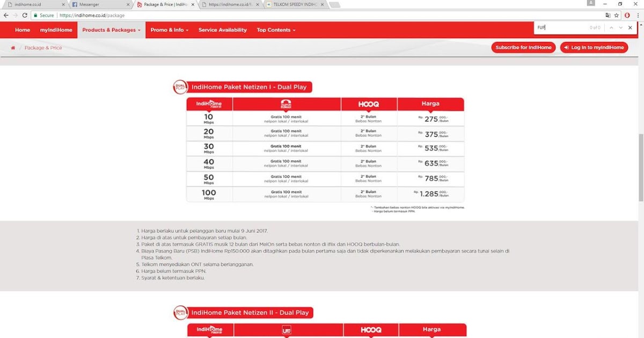Click the Chrome profile avatar icon
This screenshot has height=338, width=644.
(x=591, y=3)
